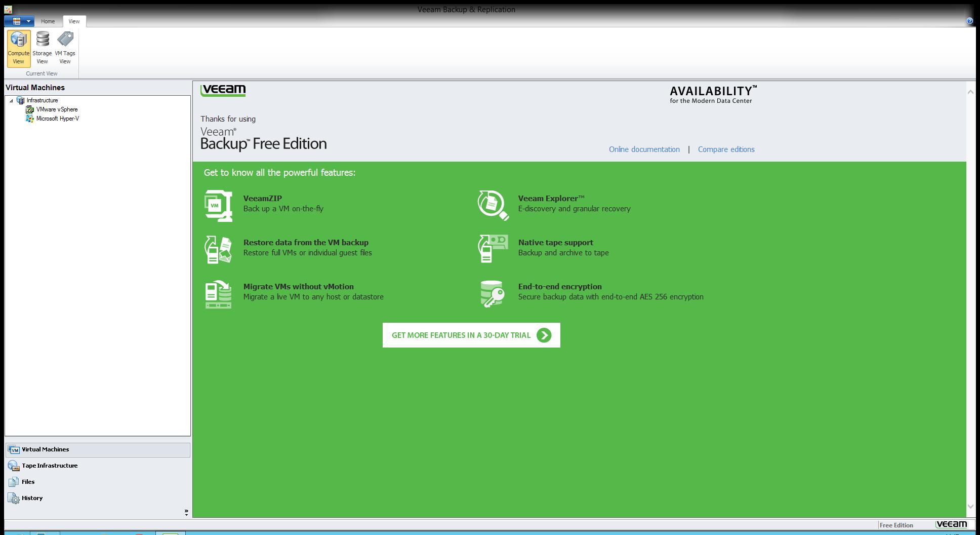The image size is (980, 535).
Task: Click the Restore data feature icon
Action: 218,249
